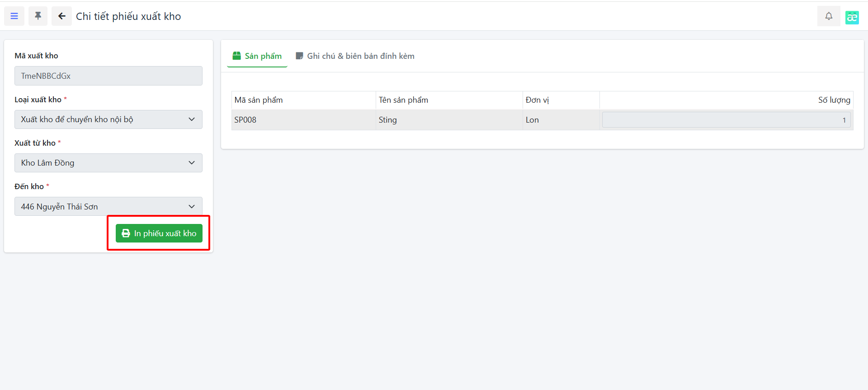868x390 pixels.
Task: Select the Lon unit cell
Action: point(532,120)
